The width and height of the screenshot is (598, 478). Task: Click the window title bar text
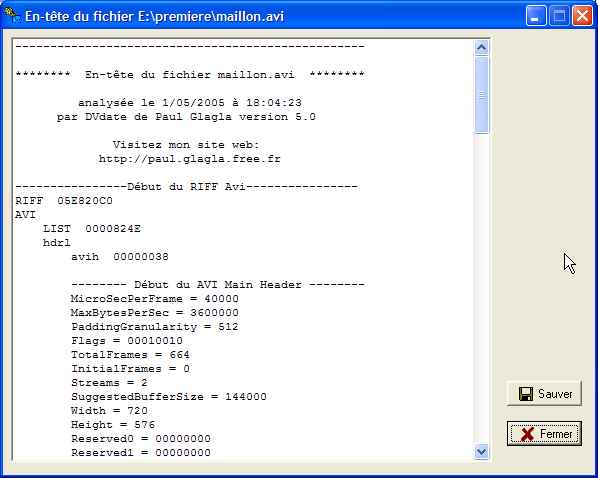154,16
